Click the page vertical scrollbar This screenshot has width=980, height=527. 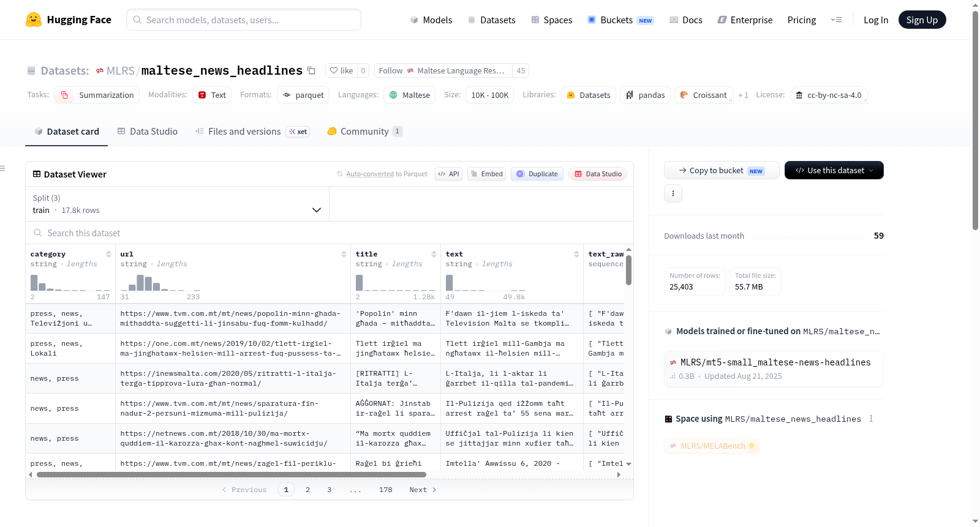click(975, 119)
